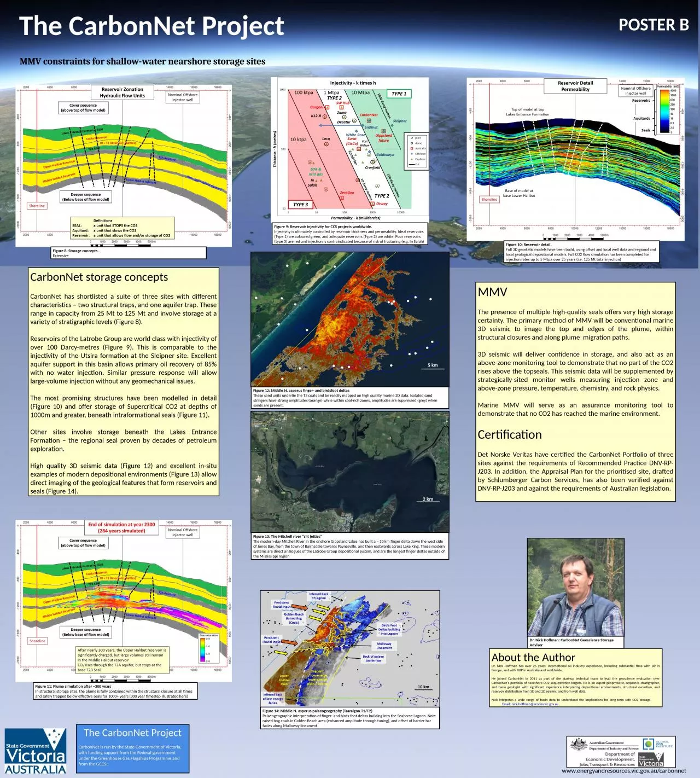Open the energyandresources.vic.gov.au/carbonnet web address
The image size is (700, 778).
coord(623,771)
